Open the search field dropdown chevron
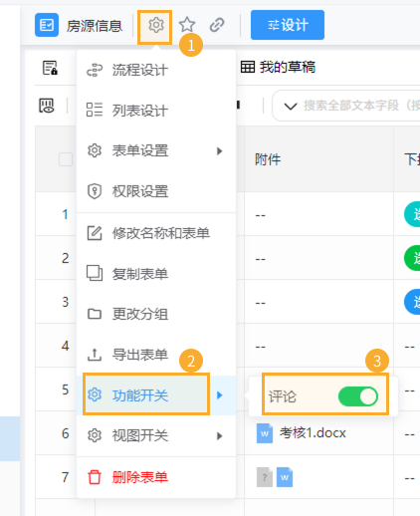420x516 pixels. [x=291, y=107]
